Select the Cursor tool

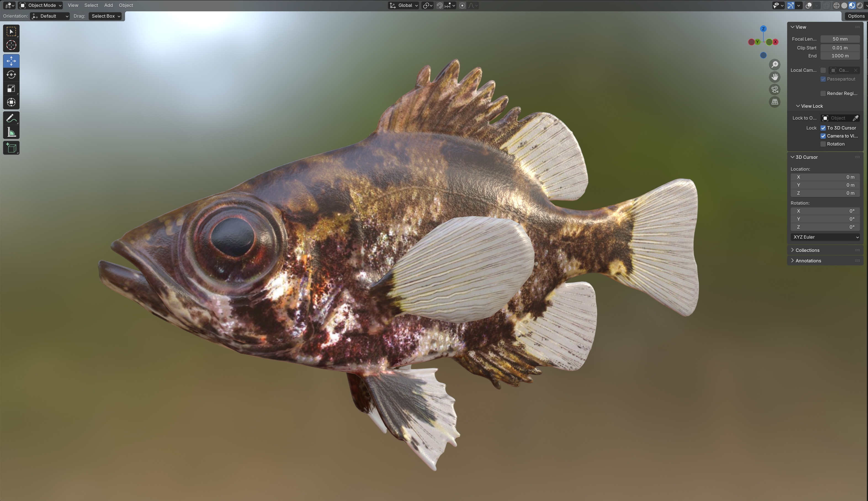[x=11, y=45]
